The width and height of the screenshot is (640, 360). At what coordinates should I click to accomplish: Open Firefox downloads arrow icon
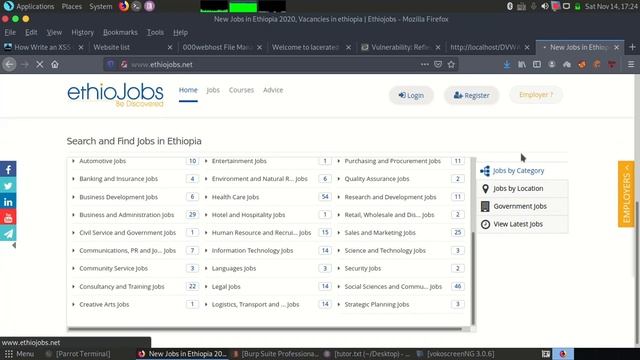[507, 64]
